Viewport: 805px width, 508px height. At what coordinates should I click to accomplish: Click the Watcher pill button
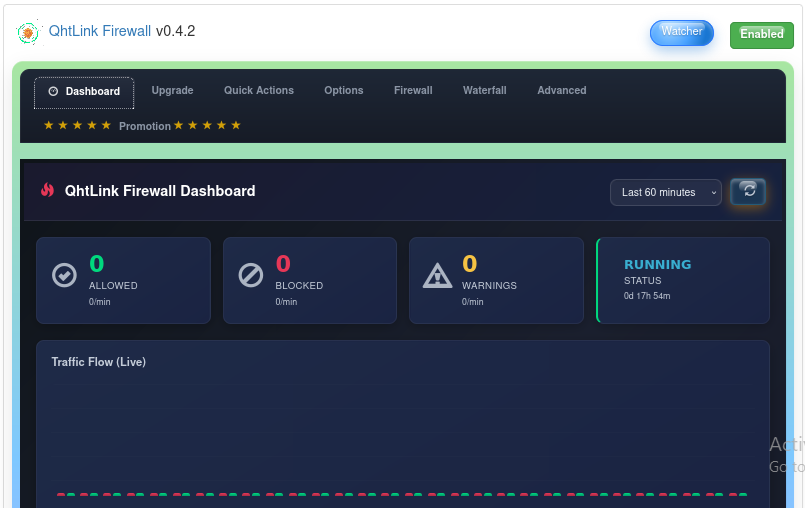pos(682,32)
